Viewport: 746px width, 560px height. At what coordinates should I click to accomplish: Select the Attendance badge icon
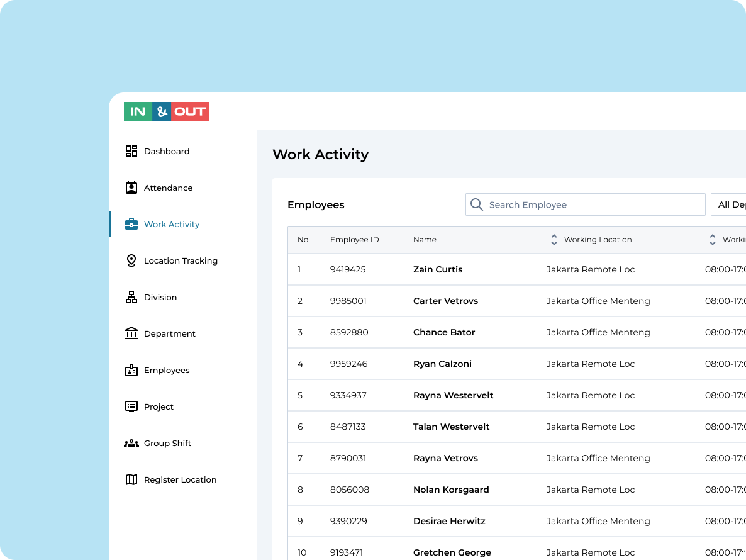point(131,188)
